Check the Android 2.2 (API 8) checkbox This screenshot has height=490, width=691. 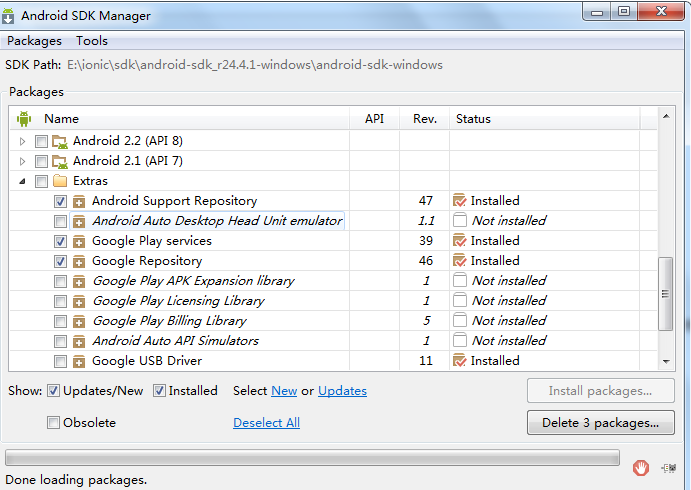click(x=41, y=141)
